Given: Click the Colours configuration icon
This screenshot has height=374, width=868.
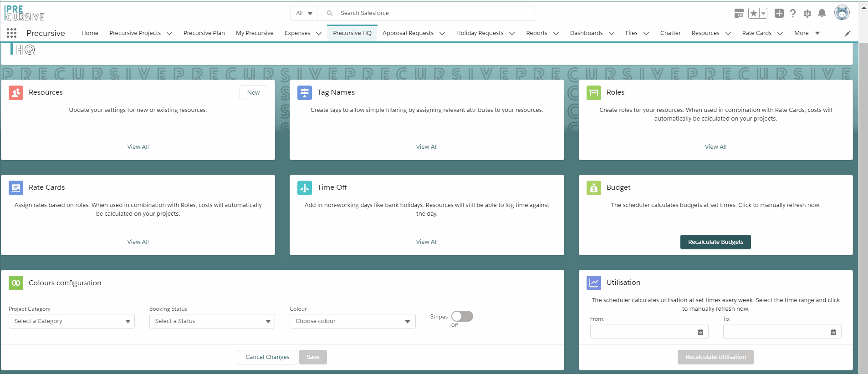Looking at the screenshot, I should (16, 283).
